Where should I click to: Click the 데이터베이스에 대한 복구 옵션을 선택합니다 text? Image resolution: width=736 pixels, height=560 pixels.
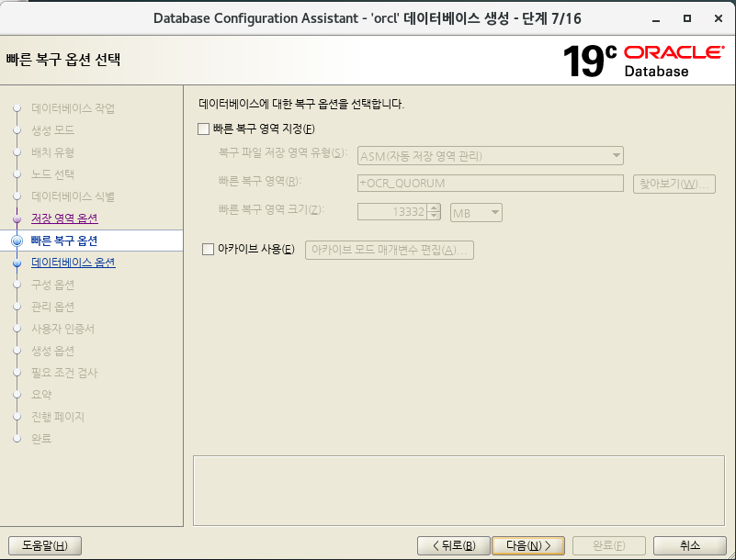(301, 104)
